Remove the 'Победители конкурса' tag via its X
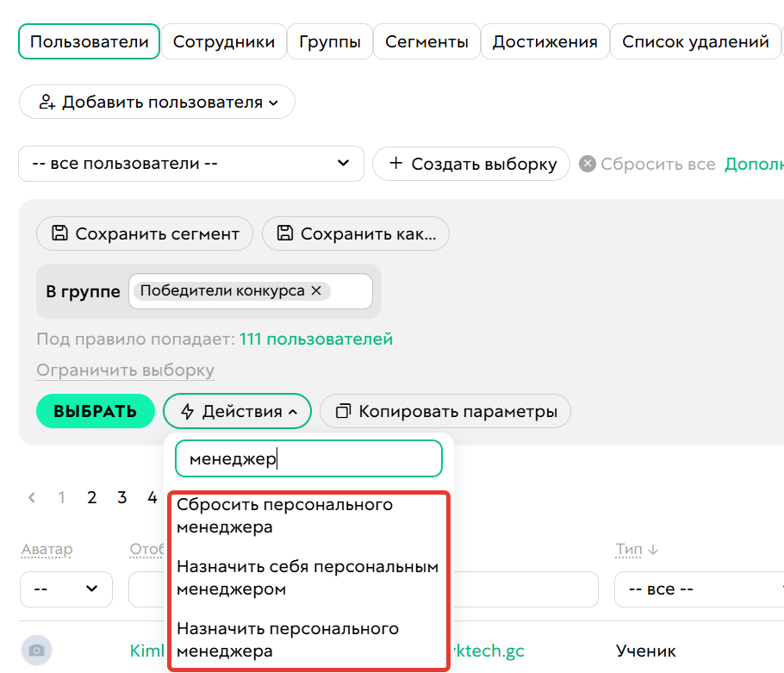 click(316, 290)
